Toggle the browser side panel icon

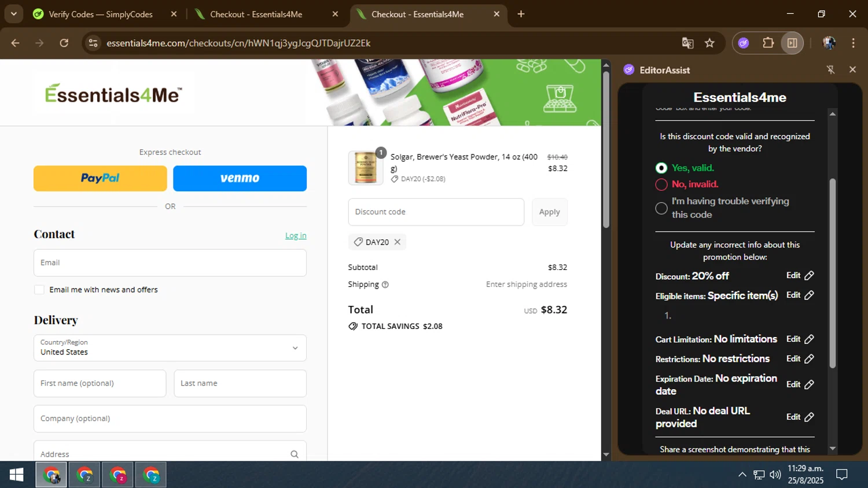click(792, 43)
